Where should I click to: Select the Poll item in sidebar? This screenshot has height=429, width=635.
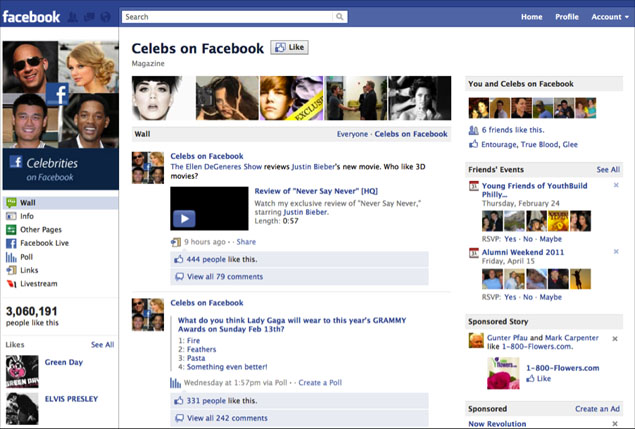(26, 257)
